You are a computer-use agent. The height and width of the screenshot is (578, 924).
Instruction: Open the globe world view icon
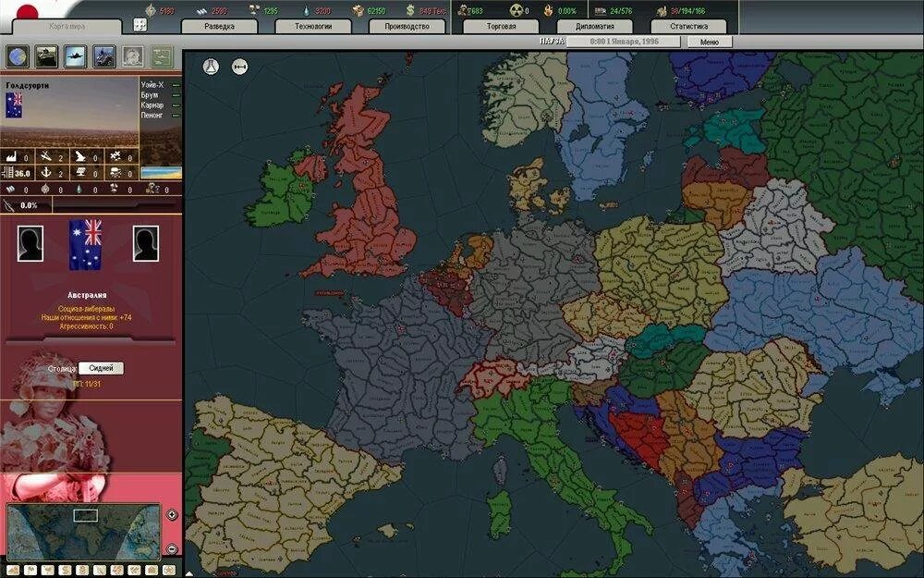pos(18,56)
